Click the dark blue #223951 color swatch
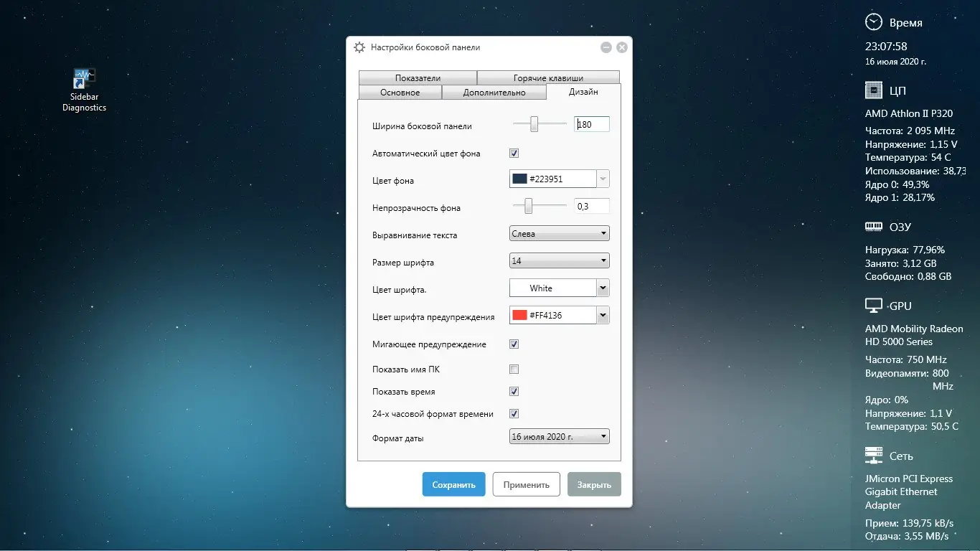 (x=519, y=179)
